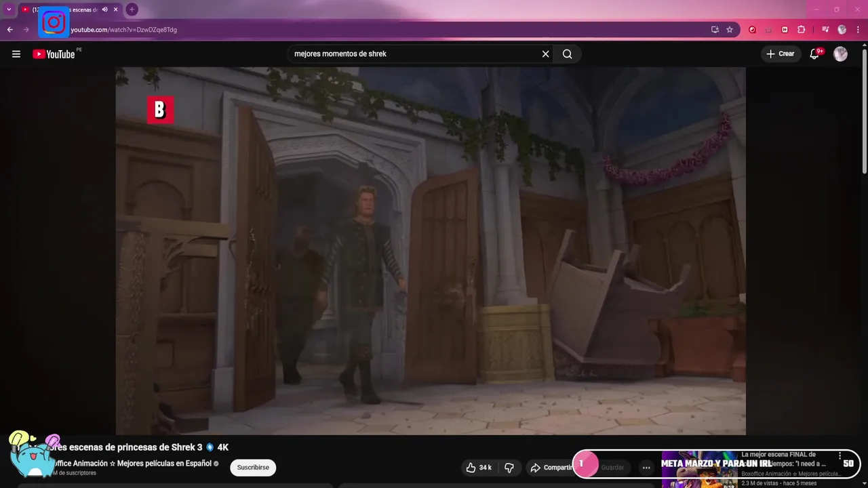Go to the YouTube home logo
This screenshot has height=488, width=868.
54,54
